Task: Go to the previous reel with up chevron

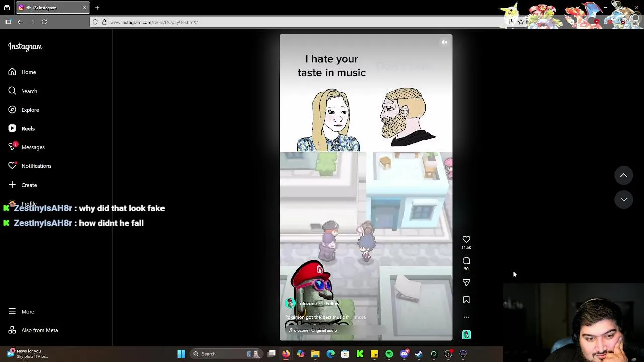Action: click(623, 175)
